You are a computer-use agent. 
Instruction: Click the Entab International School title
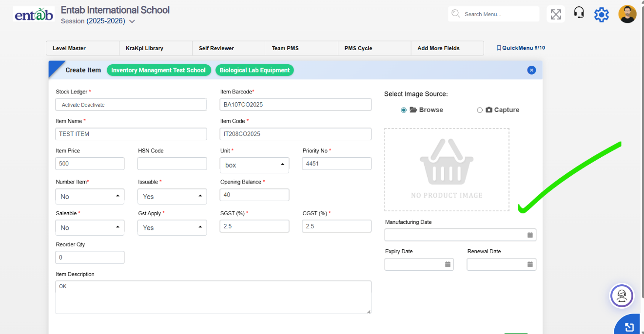tap(115, 10)
